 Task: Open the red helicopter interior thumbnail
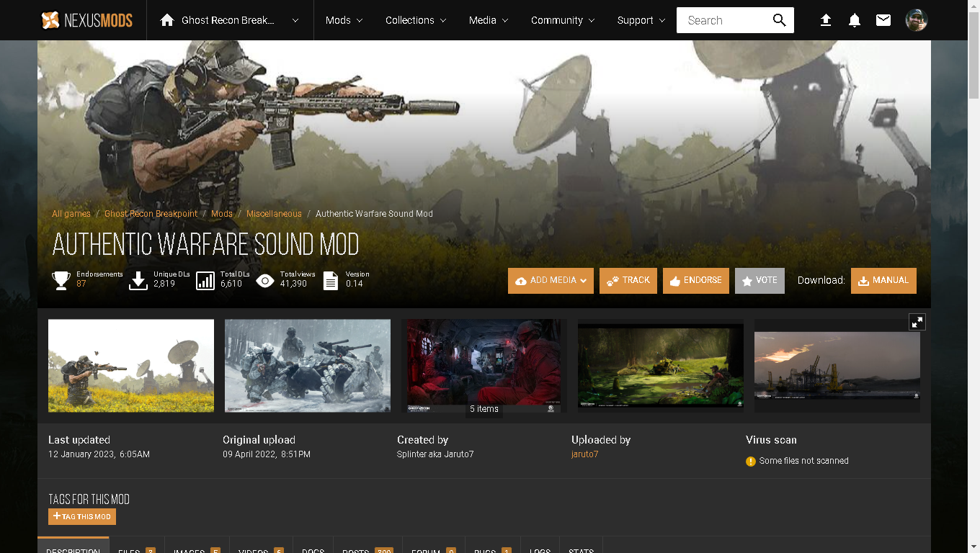click(484, 366)
